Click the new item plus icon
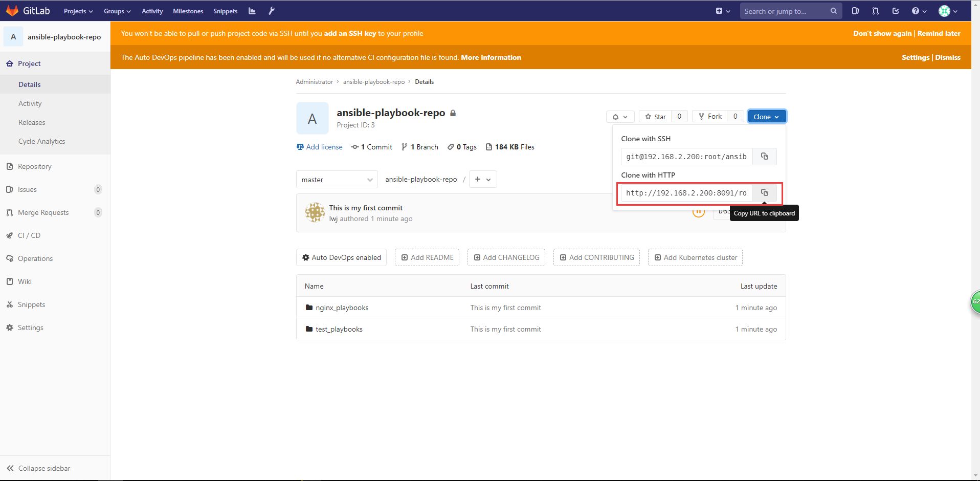 pyautogui.click(x=723, y=11)
